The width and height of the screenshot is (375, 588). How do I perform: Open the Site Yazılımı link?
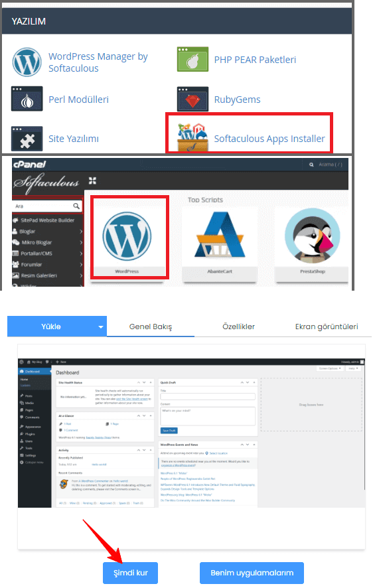[74, 139]
